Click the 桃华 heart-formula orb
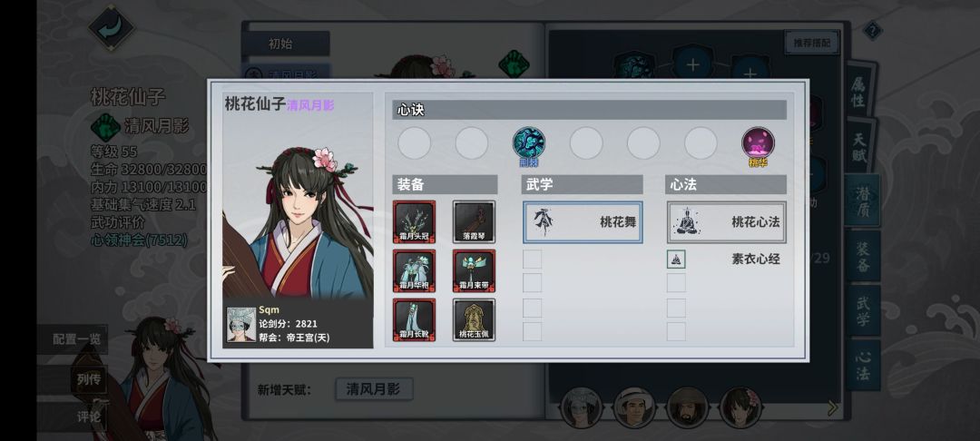Image resolution: width=980 pixels, height=441 pixels. (x=758, y=143)
